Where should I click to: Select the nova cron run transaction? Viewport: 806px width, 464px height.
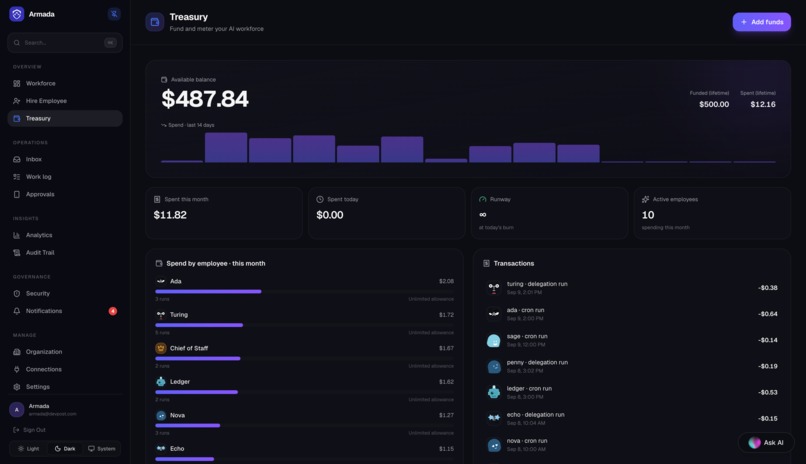(632, 444)
